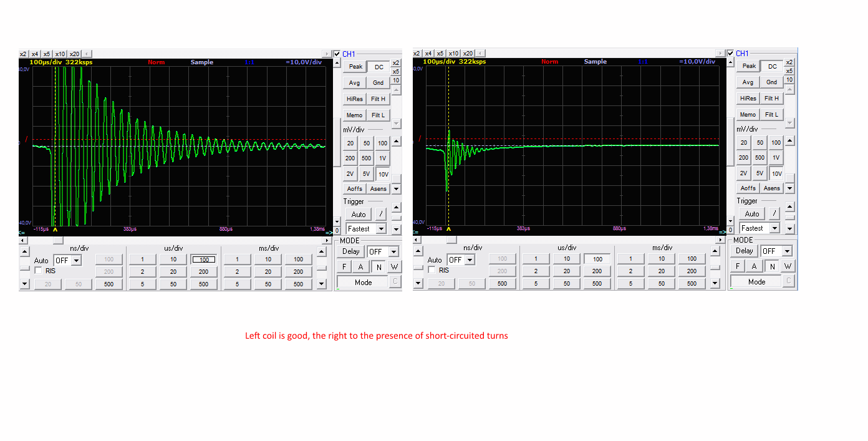
Task: Select the 'N' mode button on left scope
Action: point(379,267)
